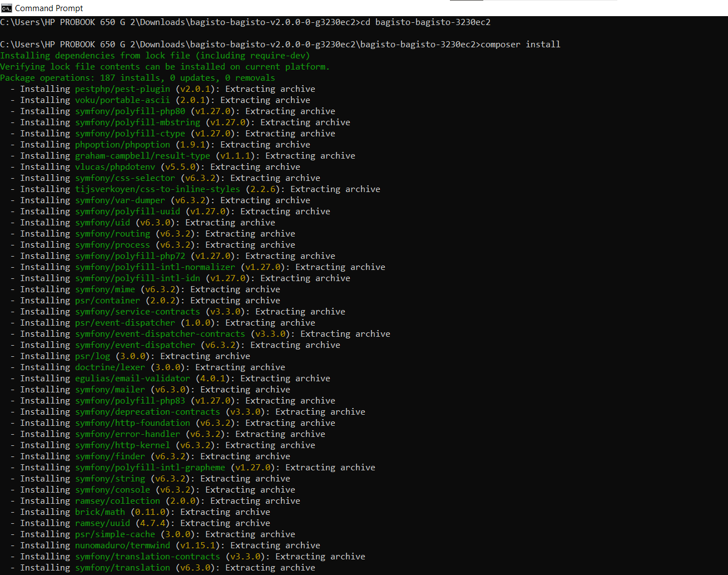Click the symfony/polyfill-intl-normalizer package name
Screen dimensions: 728x575
155,267
